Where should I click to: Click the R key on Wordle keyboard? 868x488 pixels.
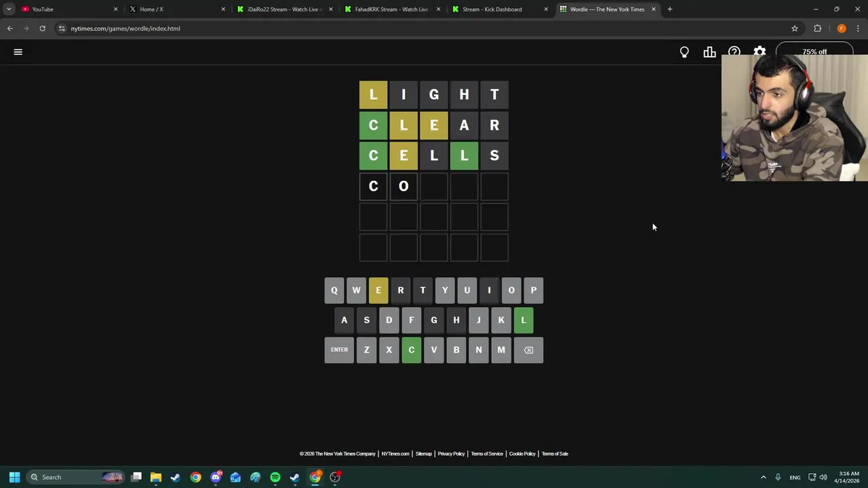click(401, 290)
